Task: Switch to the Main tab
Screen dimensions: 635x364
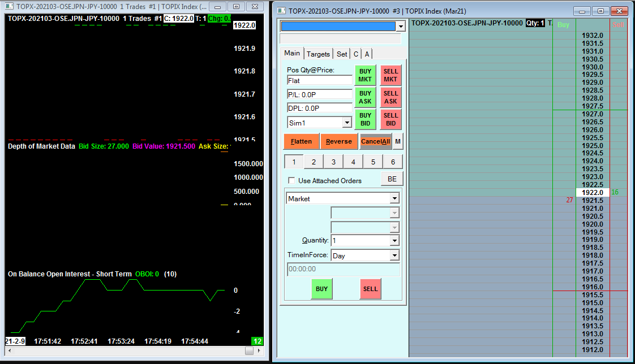Action: [292, 53]
